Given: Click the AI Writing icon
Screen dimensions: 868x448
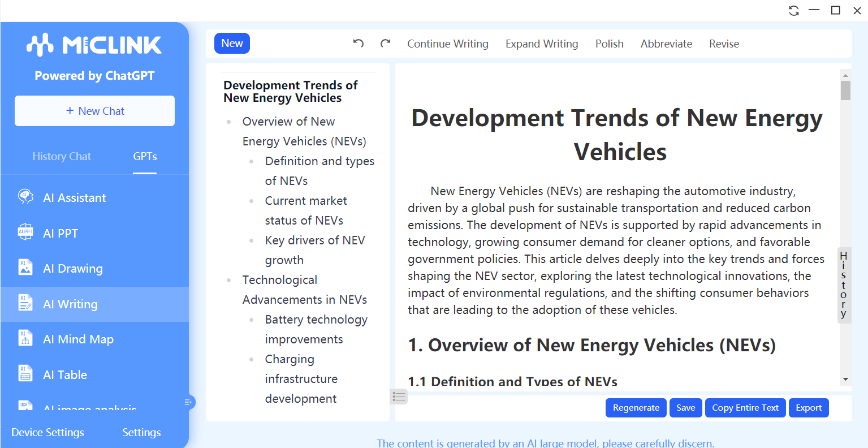Looking at the screenshot, I should click(25, 304).
